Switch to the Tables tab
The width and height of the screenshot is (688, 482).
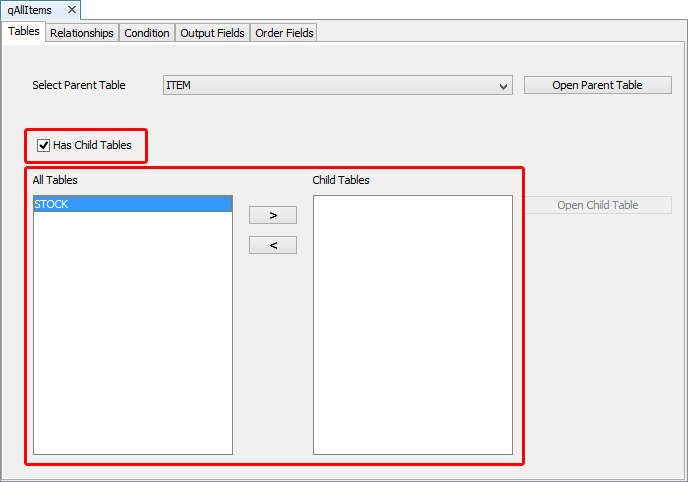coord(23,32)
